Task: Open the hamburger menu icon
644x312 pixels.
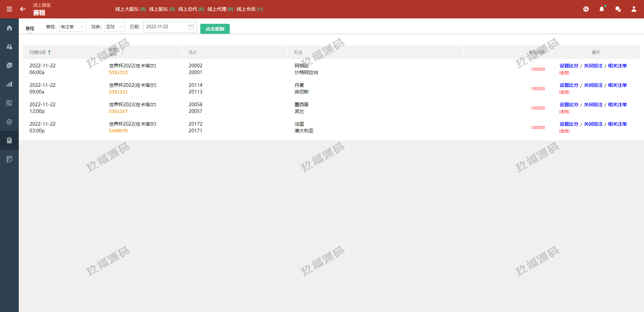Action: 9,9
